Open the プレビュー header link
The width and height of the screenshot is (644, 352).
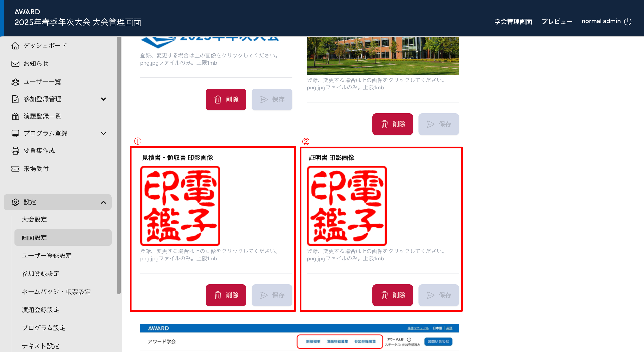[557, 21]
